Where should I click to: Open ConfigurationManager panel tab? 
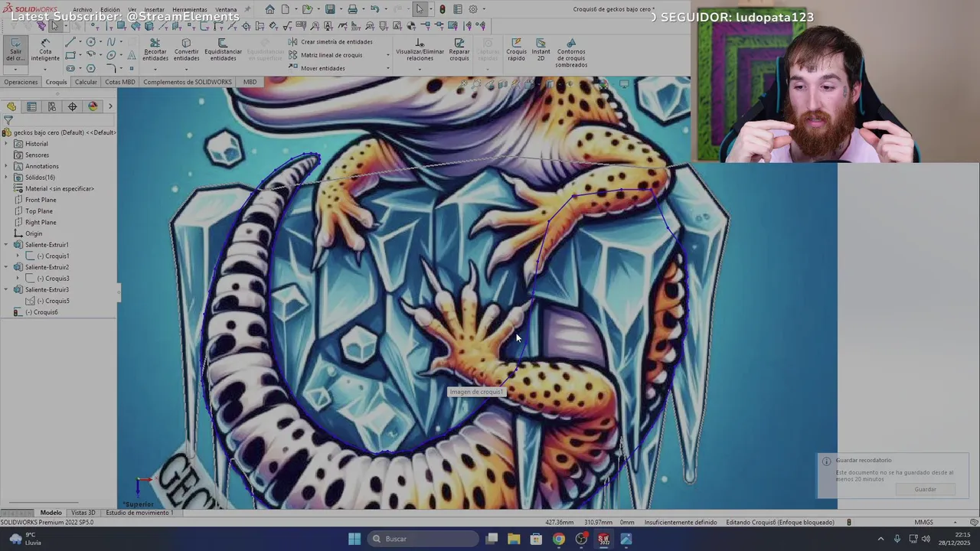[52, 106]
